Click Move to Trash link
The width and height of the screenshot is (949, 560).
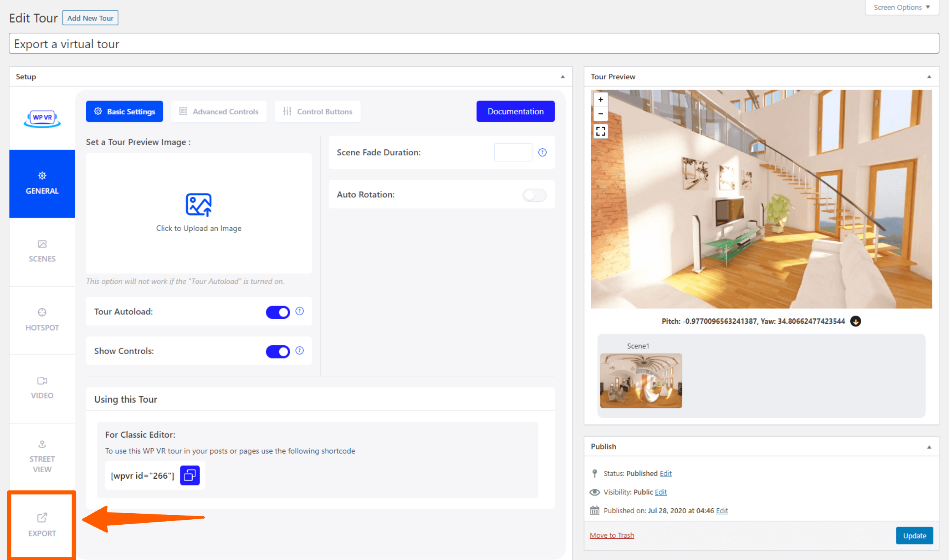611,535
